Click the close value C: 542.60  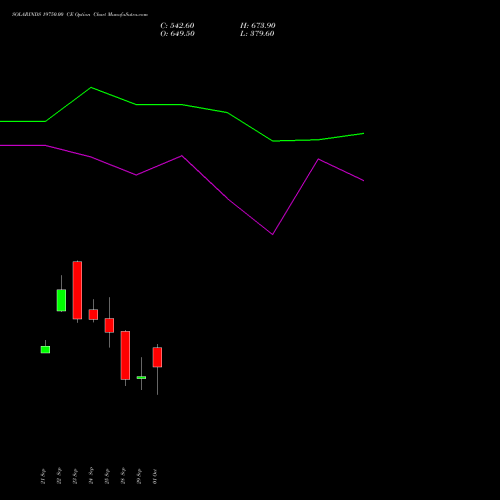click(177, 26)
